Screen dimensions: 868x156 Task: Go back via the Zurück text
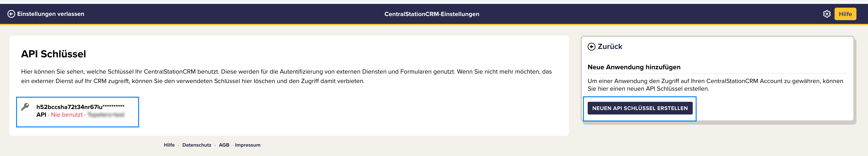610,47
